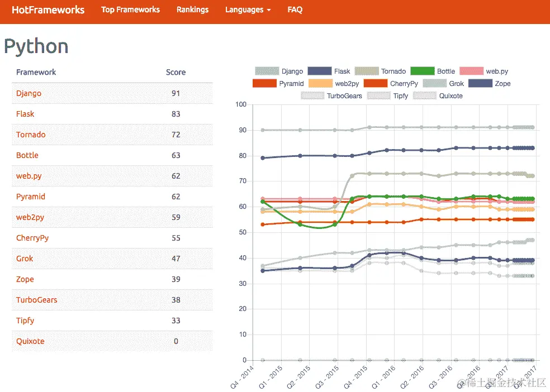550x392 pixels.
Task: Click the Q1 - 2016 x-axis label
Action: 385,377
